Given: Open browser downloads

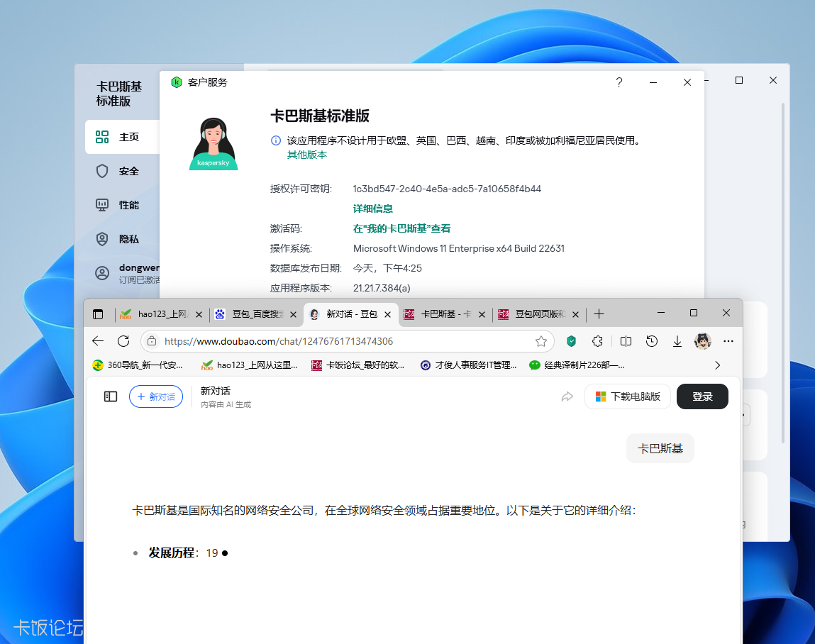Looking at the screenshot, I should [x=677, y=341].
